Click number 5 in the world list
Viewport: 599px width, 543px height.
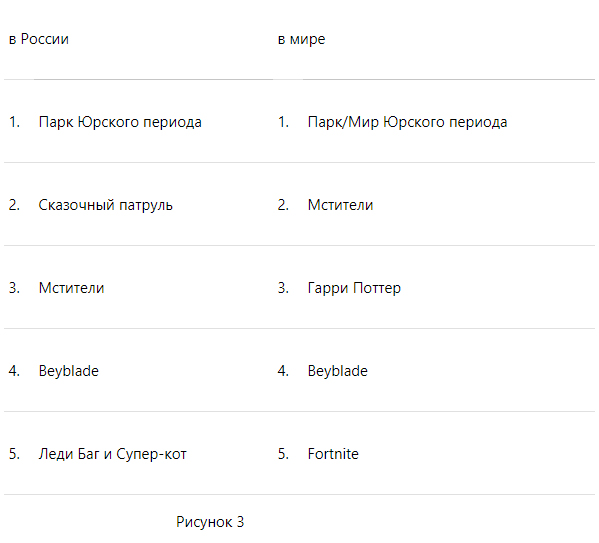click(283, 454)
